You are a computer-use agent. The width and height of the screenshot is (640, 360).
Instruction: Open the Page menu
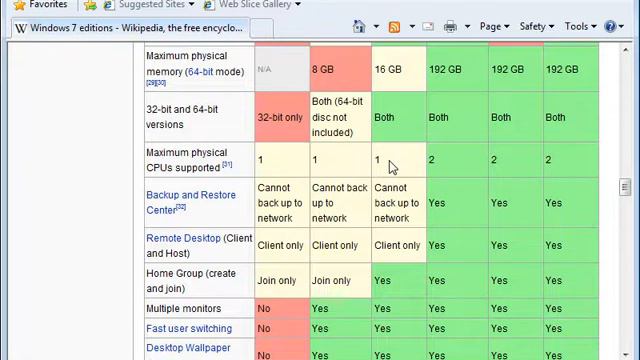(x=495, y=27)
